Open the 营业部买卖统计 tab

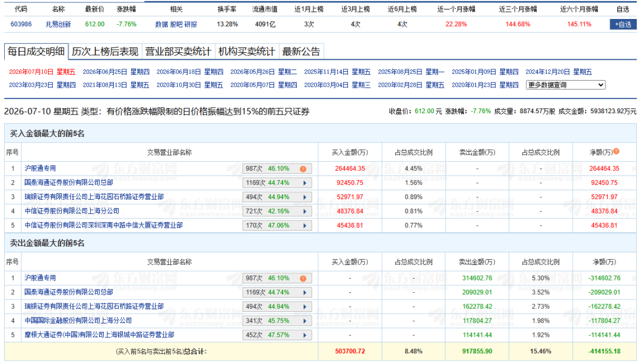[x=178, y=52]
